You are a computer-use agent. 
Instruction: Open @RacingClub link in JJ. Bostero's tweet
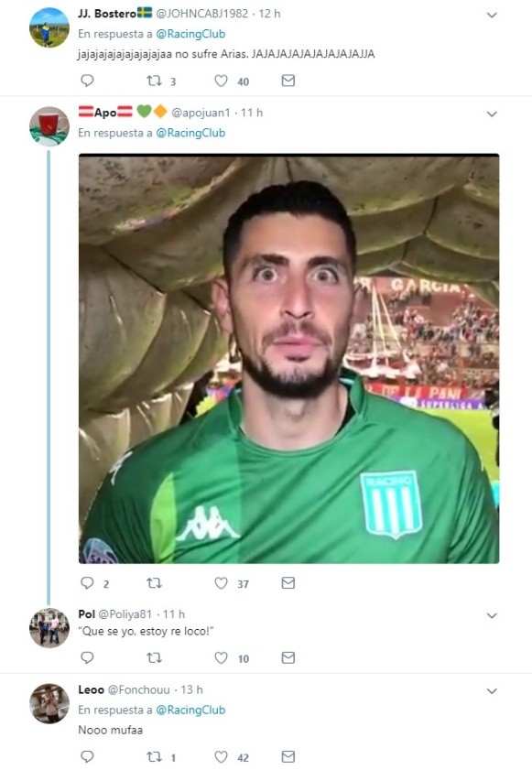[x=190, y=34]
